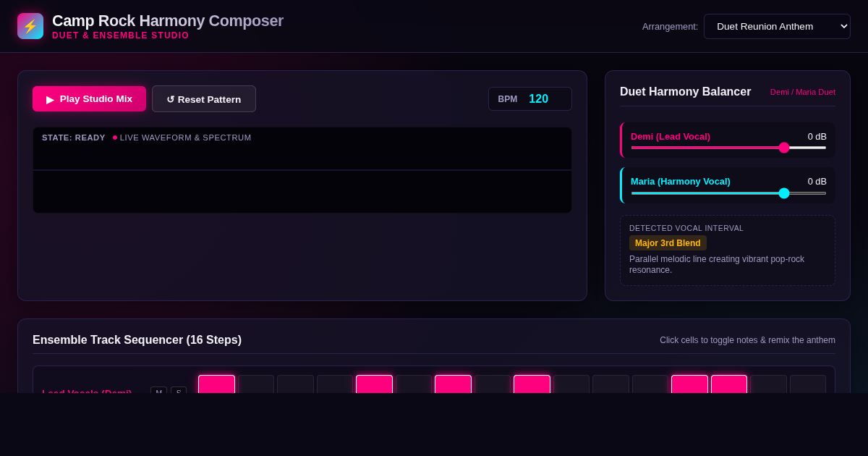Click the STATE: READY status text
The width and height of the screenshot is (868, 456).
[x=74, y=138]
